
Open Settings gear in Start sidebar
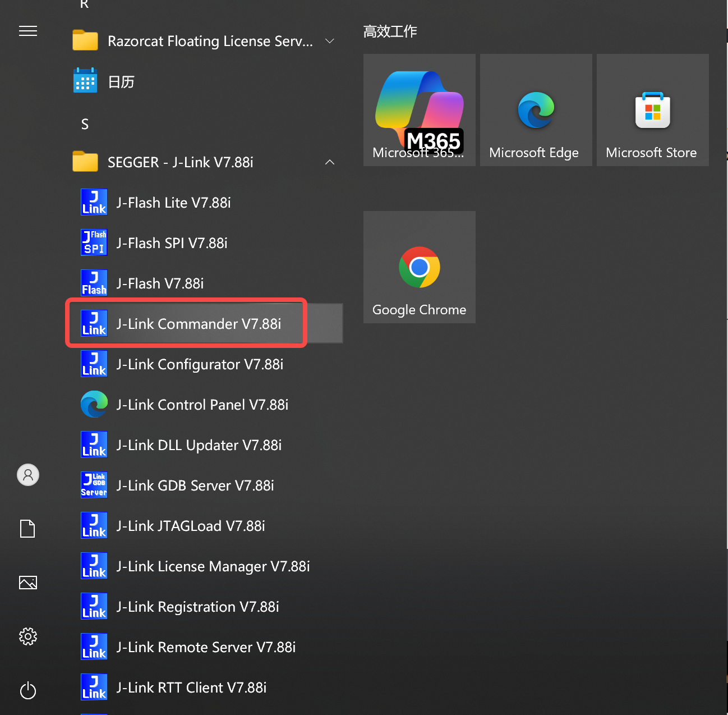click(28, 636)
